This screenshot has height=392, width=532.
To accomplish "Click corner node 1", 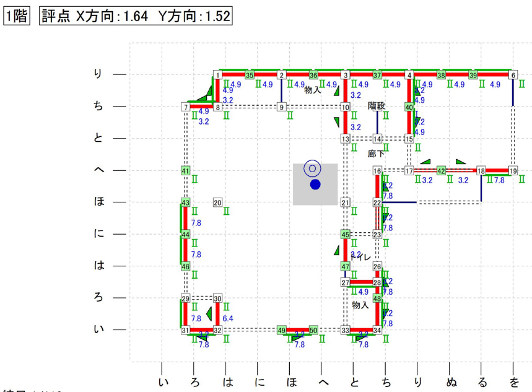I will (217, 75).
